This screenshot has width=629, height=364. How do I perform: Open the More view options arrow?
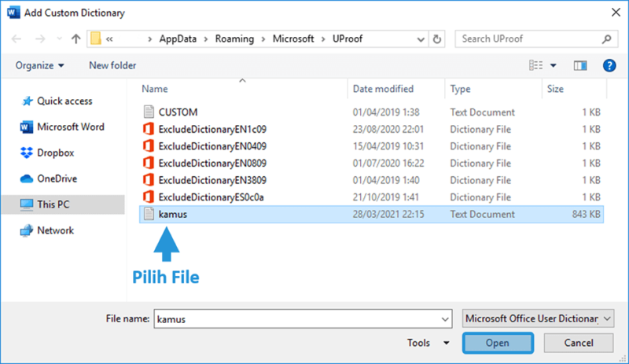coord(554,65)
